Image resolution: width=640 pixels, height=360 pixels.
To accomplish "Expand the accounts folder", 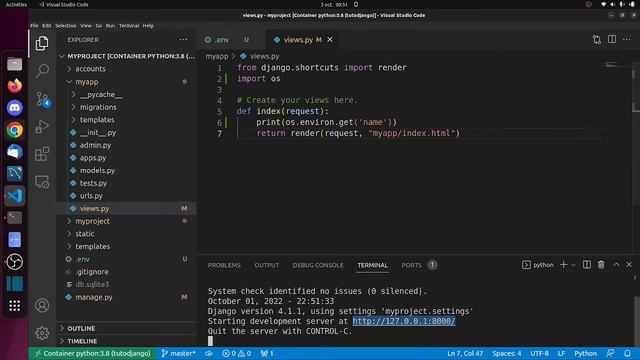I will (127, 69).
